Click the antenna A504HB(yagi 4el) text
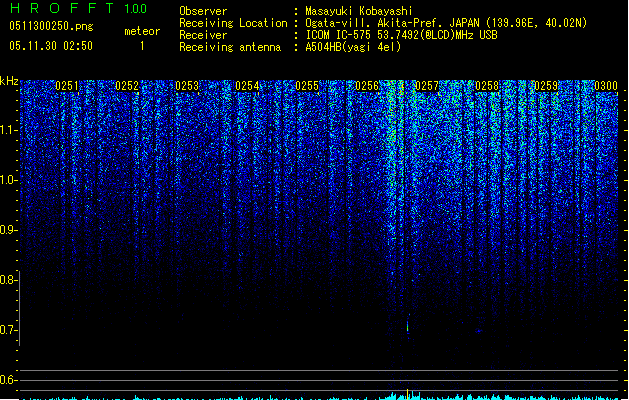Viewport: 629px width, 400px height. [x=353, y=47]
